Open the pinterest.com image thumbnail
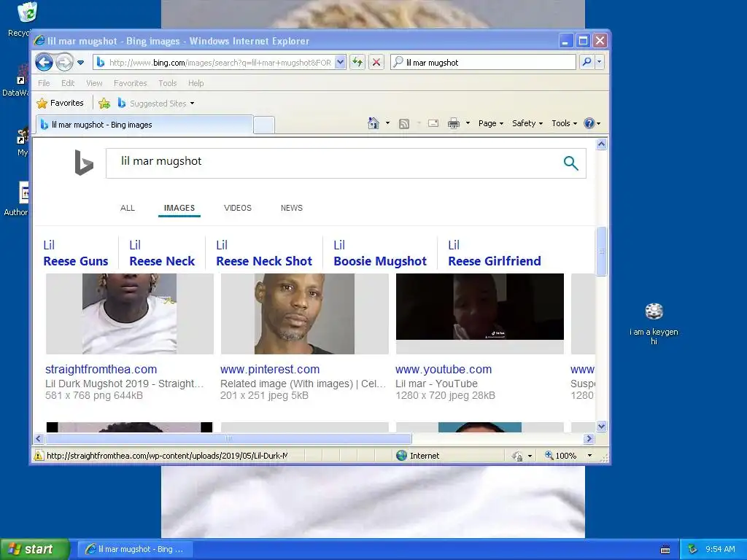 304,314
